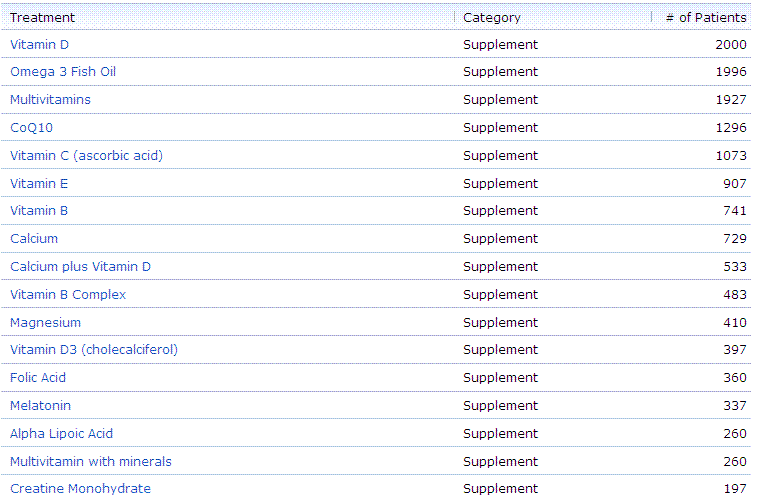Open the Vitamin E treatment link

click(39, 184)
